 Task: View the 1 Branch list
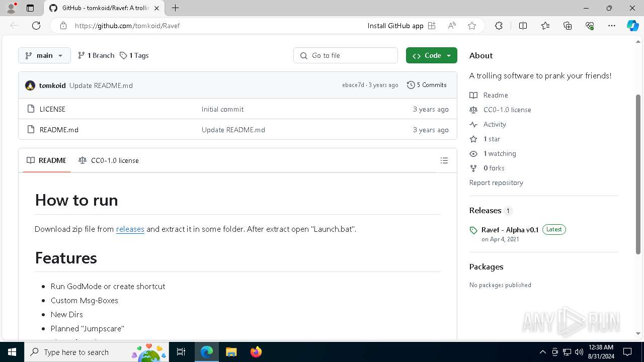tap(96, 55)
